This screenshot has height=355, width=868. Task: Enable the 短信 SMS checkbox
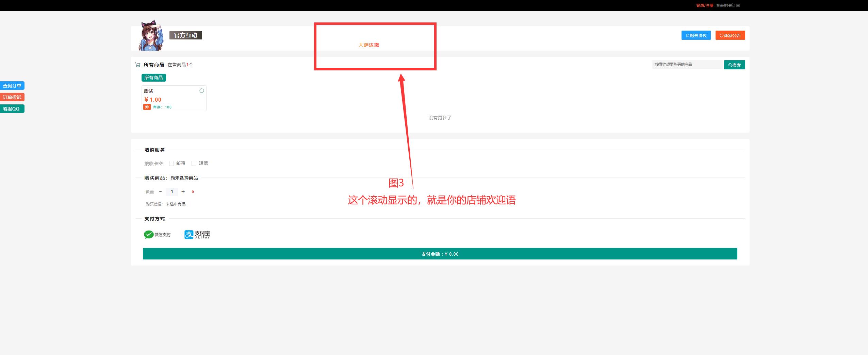tap(194, 163)
